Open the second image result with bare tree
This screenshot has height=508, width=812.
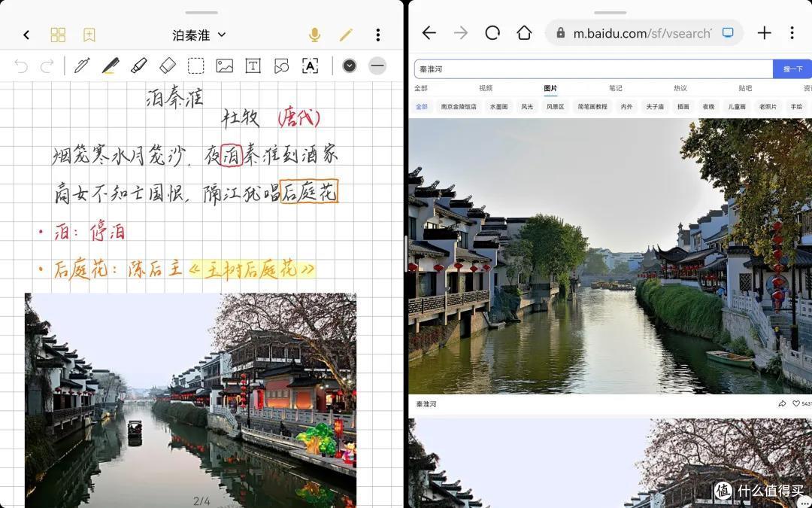click(x=610, y=464)
